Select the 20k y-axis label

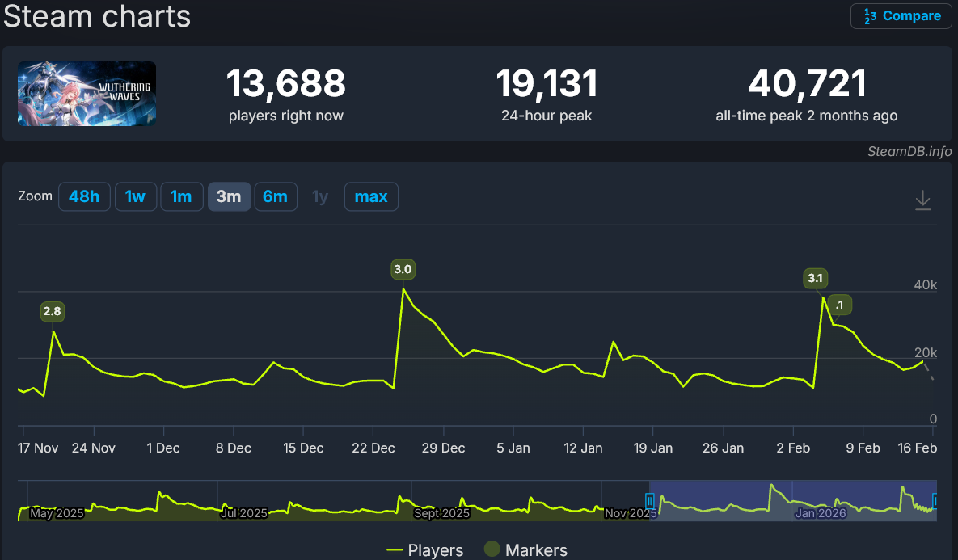(925, 352)
